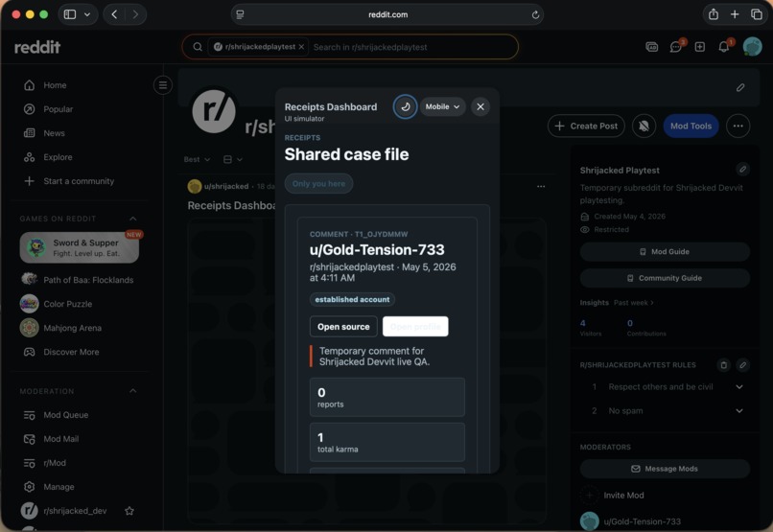Toggle dark mode in Receipts Dashboard
This screenshot has height=532, width=773.
point(406,106)
